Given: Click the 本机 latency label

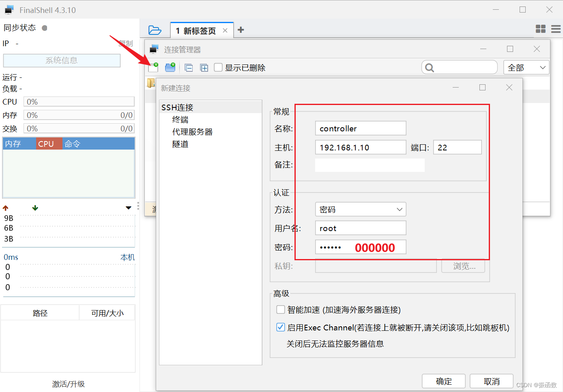Looking at the screenshot, I should coord(127,257).
